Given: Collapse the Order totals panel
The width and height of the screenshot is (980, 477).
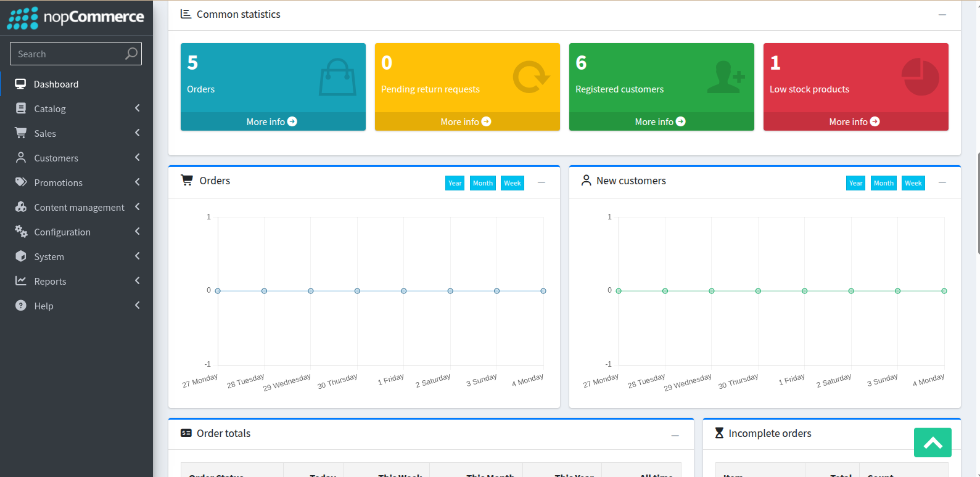Looking at the screenshot, I should click(x=675, y=436).
